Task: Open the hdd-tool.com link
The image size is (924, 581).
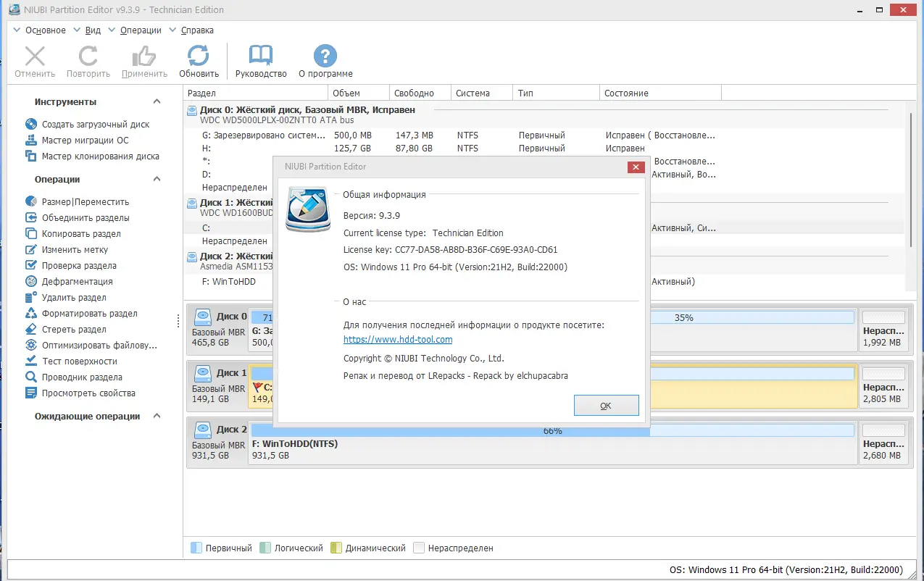Action: click(398, 339)
